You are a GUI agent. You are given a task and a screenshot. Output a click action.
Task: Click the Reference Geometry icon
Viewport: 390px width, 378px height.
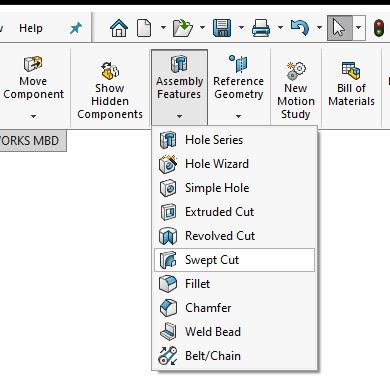[238, 63]
